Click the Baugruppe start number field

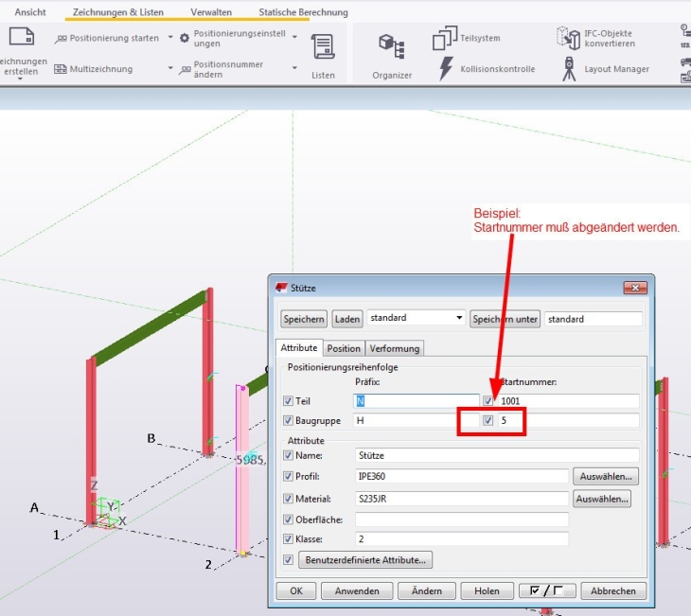pyautogui.click(x=568, y=420)
